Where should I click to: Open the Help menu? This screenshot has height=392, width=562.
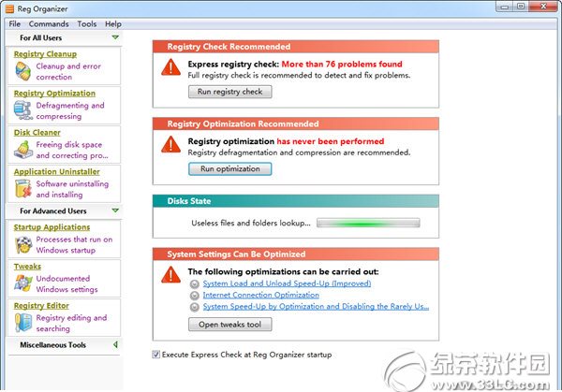coord(113,24)
